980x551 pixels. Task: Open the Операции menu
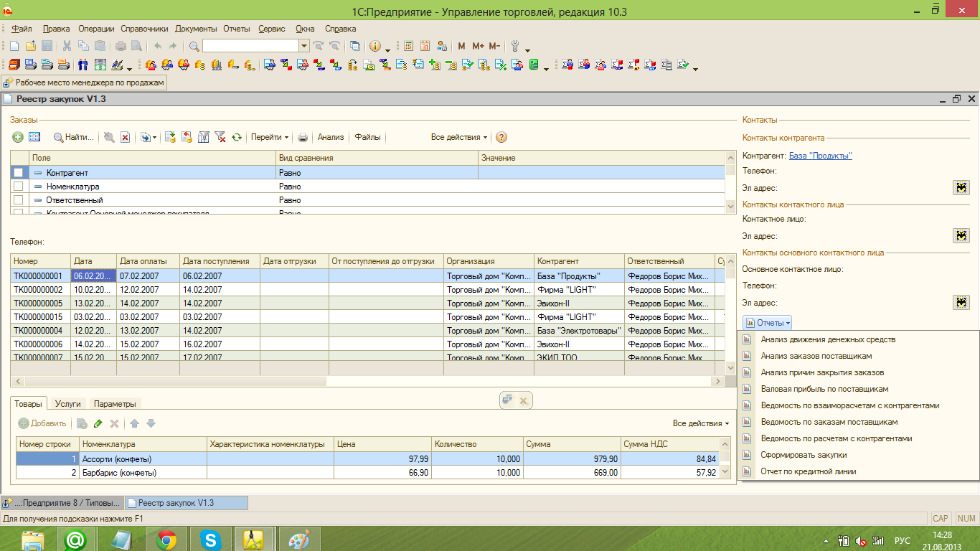(97, 29)
